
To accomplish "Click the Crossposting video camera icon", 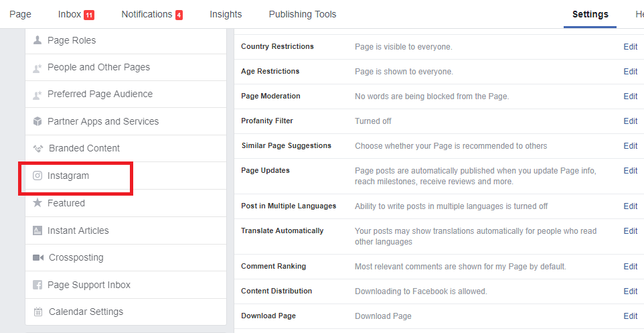I will tap(37, 257).
